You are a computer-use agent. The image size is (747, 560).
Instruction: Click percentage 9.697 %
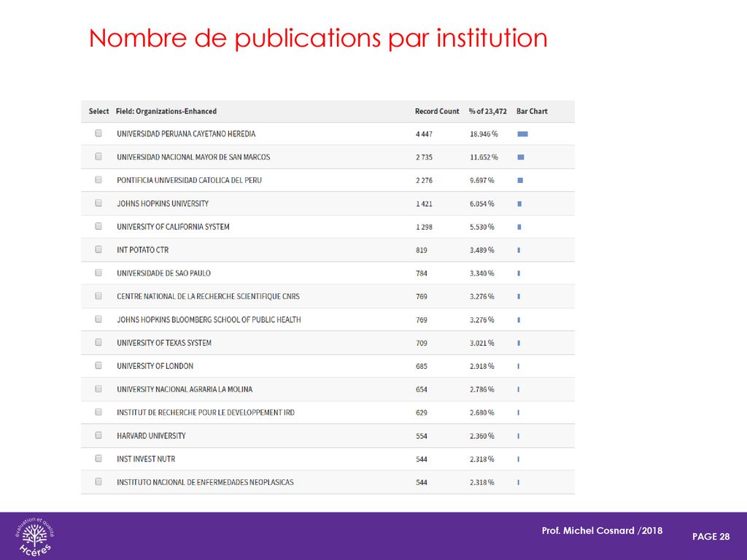[482, 181]
